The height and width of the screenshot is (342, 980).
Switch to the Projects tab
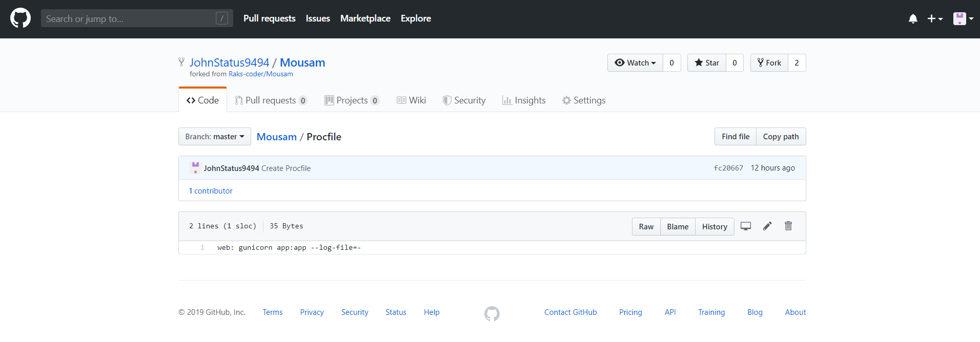pos(352,100)
